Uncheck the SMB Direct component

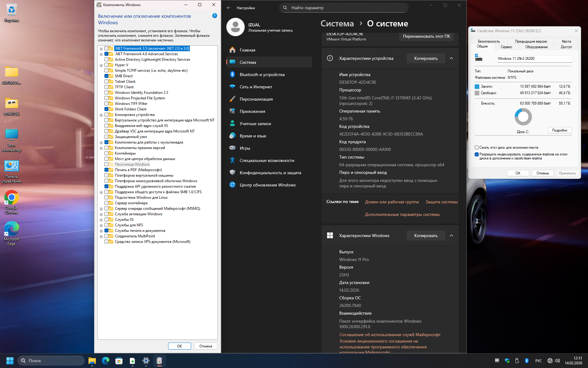point(107,76)
